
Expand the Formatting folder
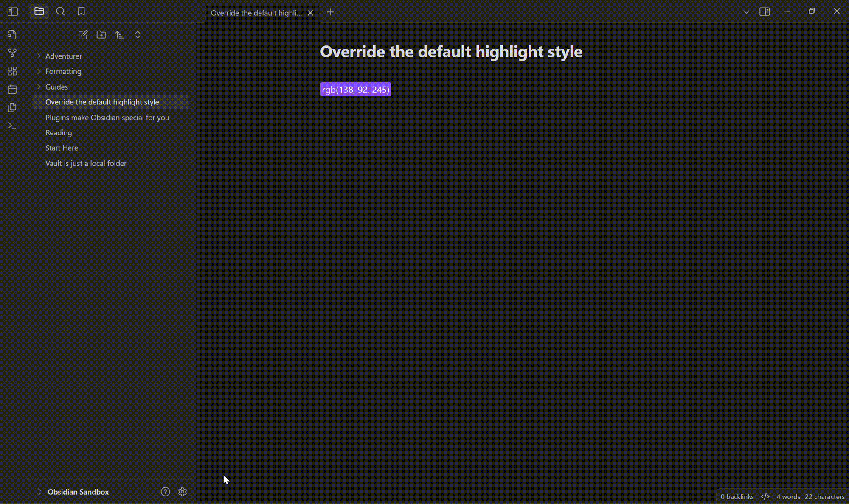tap(63, 71)
